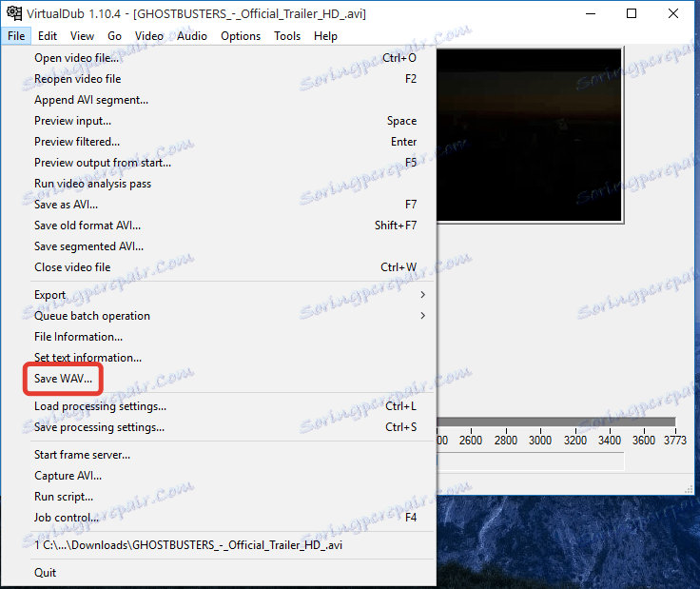Click the window resize grip
The height and width of the screenshot is (589, 700).
pyautogui.click(x=689, y=489)
